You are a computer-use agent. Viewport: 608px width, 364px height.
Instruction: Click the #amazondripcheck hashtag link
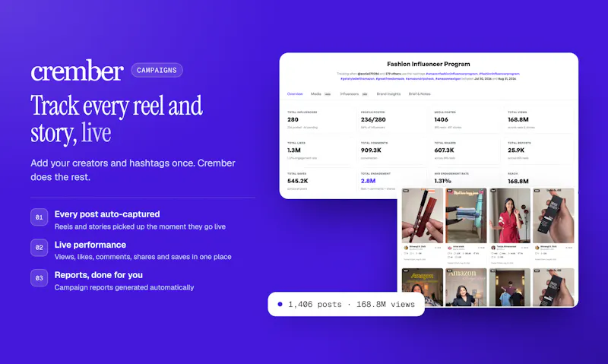[x=420, y=79]
